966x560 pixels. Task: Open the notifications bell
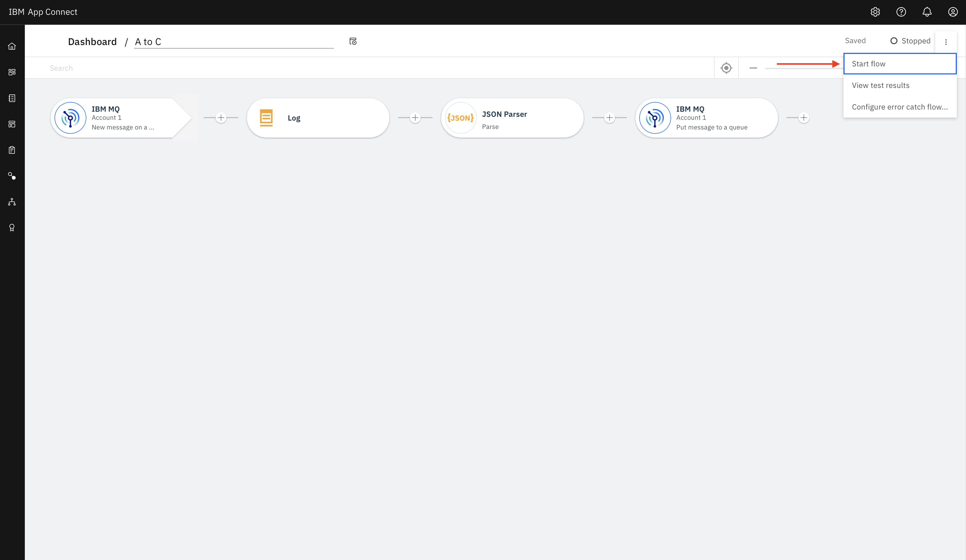pyautogui.click(x=927, y=12)
